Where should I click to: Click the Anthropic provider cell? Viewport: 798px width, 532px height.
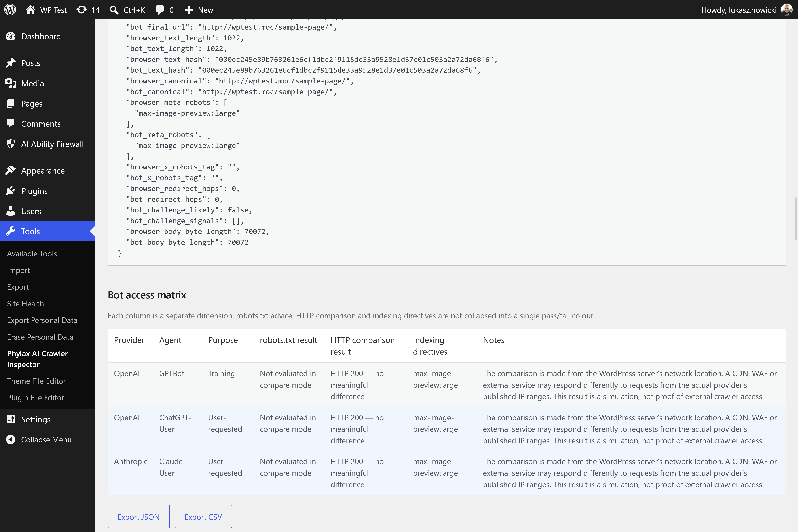[131, 461]
